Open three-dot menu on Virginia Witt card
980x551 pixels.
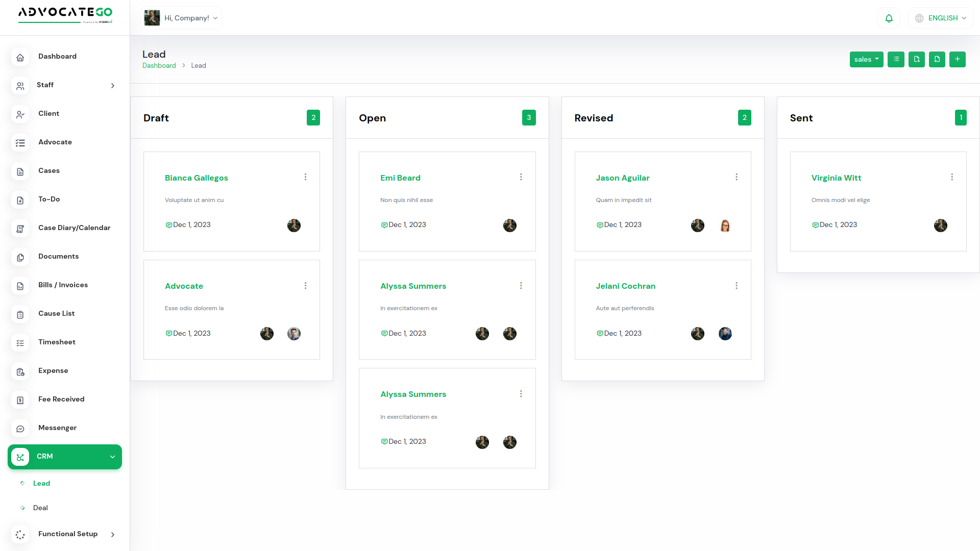tap(952, 177)
